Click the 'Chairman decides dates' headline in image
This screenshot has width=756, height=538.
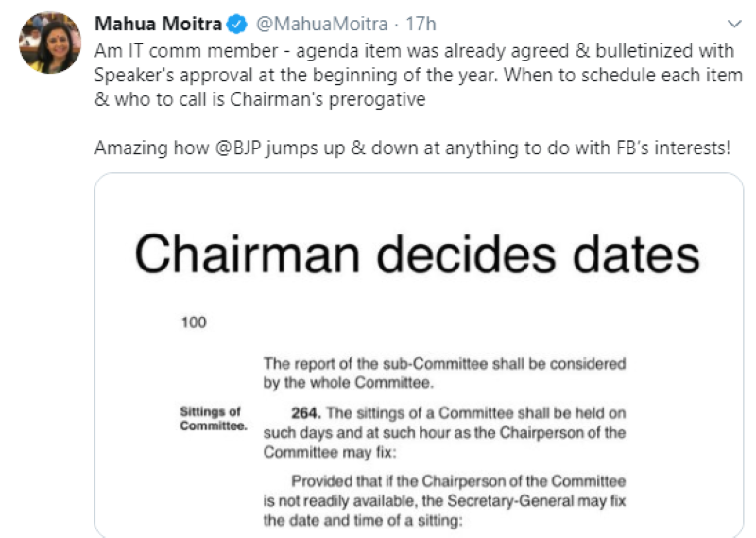click(x=417, y=254)
